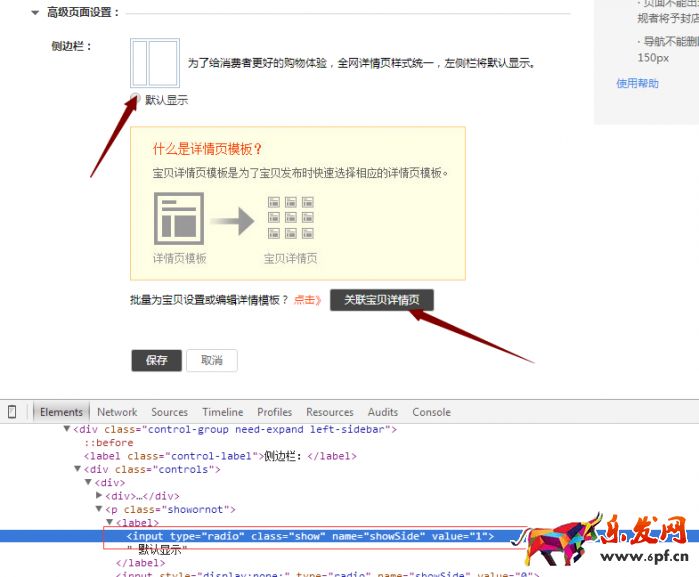Collapse the div class controls node
699x577 pixels.
pos(78,469)
